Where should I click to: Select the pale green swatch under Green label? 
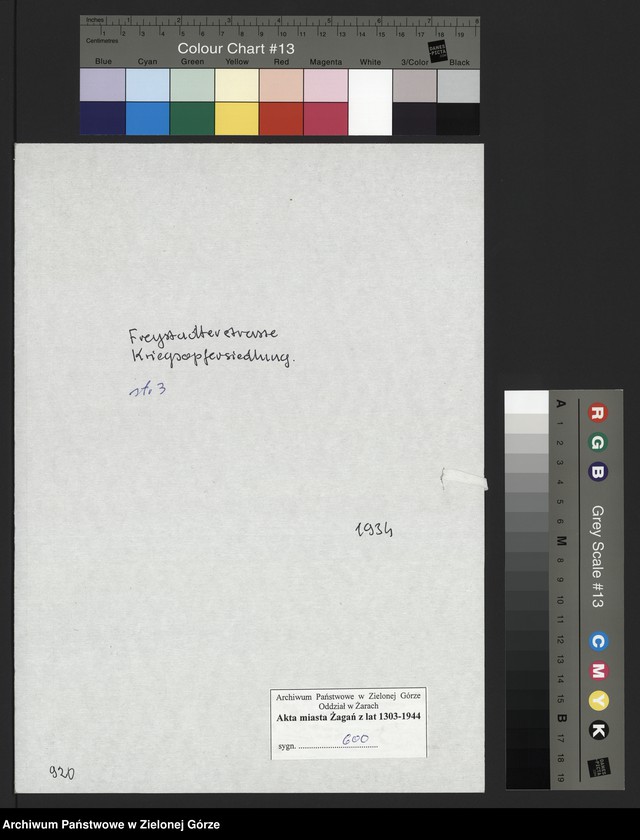pyautogui.click(x=192, y=85)
